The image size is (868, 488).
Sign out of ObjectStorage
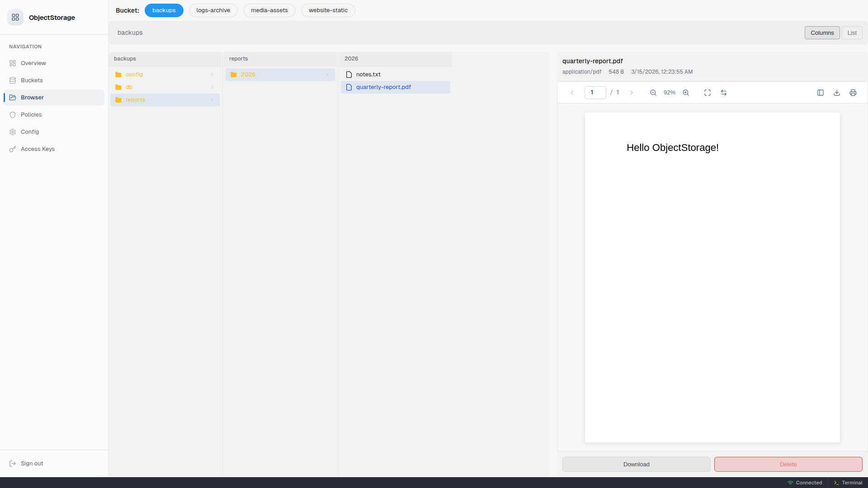[31, 463]
